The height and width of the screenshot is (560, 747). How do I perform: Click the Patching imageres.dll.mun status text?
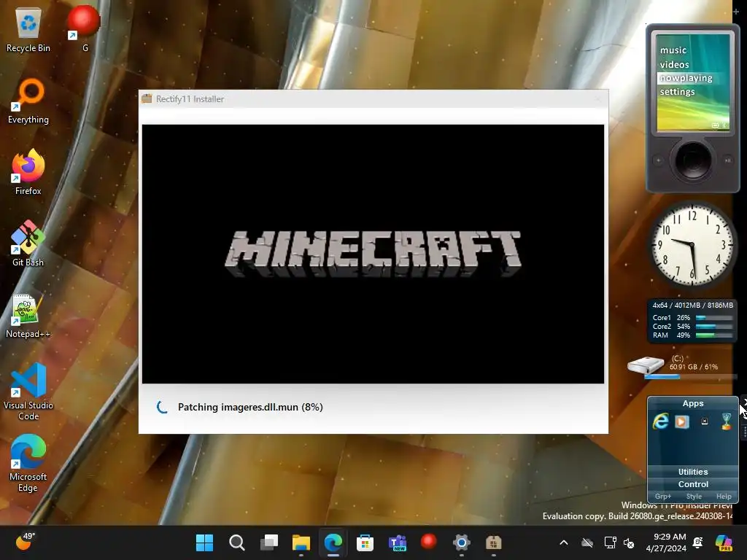pos(250,407)
